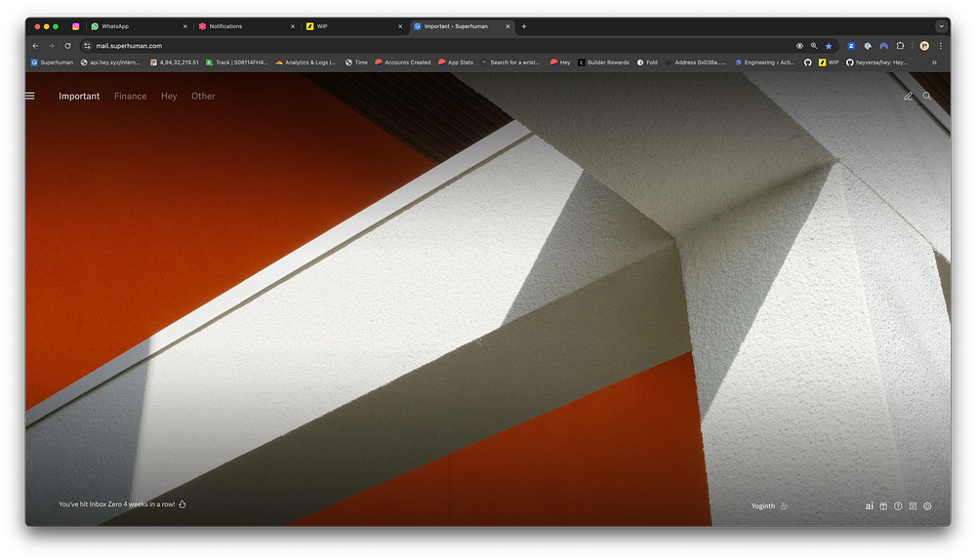Click the gift referral icon
The height and width of the screenshot is (560, 976).
[x=883, y=506]
